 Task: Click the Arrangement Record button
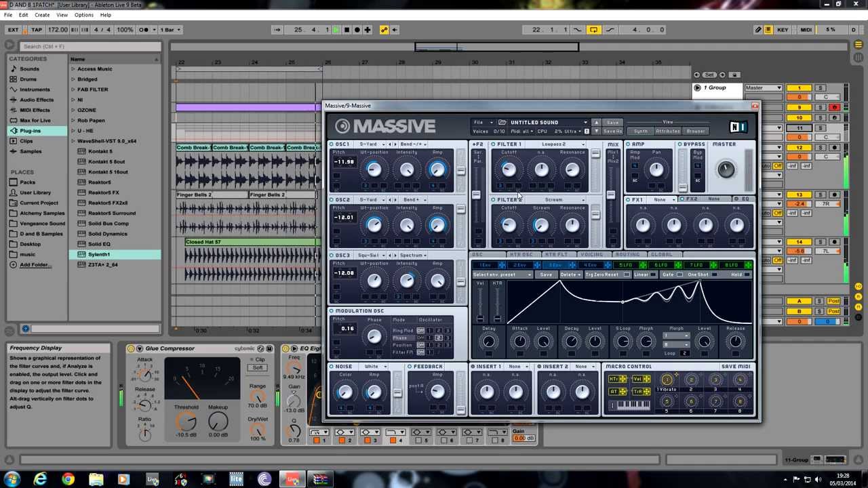pyautogui.click(x=357, y=30)
